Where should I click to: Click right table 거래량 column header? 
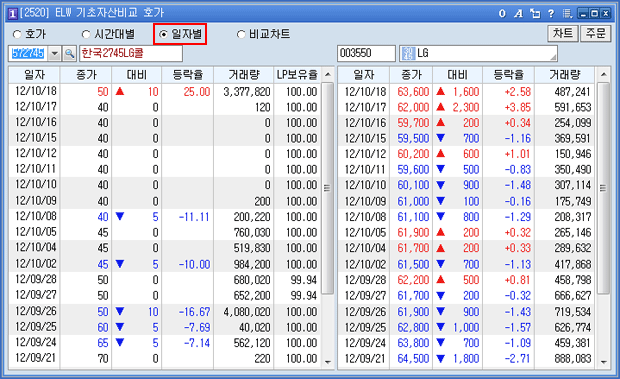click(564, 74)
